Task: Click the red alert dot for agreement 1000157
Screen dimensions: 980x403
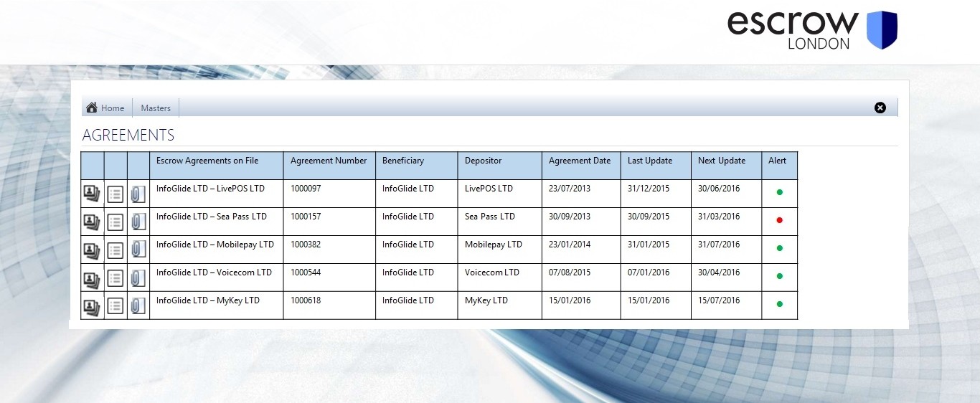Action: 780,220
